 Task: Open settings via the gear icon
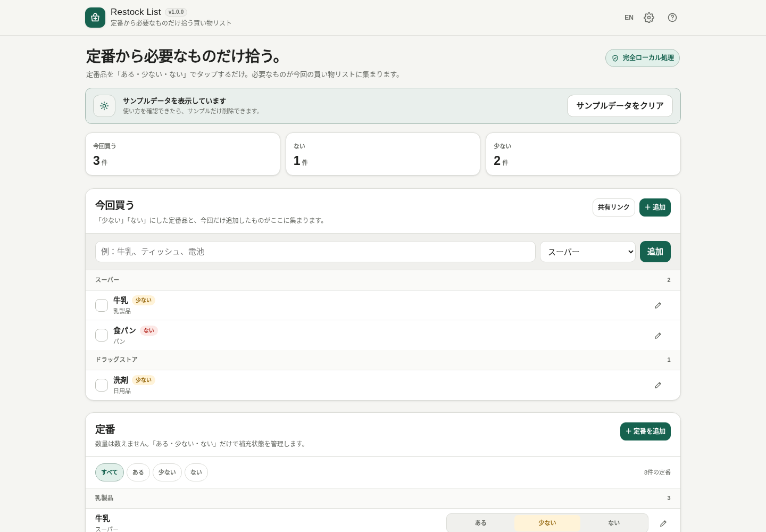[649, 18]
